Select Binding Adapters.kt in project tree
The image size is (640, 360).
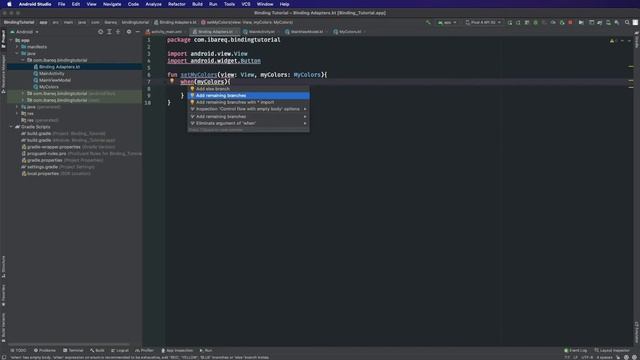click(59, 67)
